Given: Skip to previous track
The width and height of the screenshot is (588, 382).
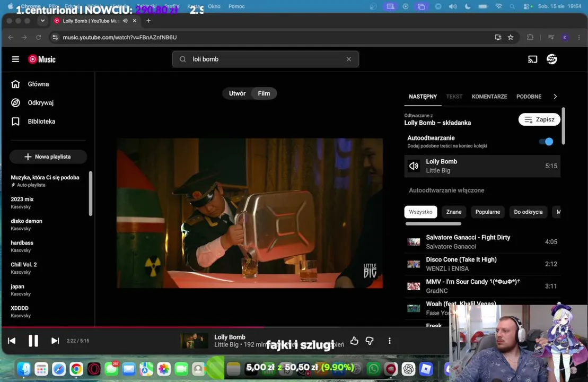Looking at the screenshot, I should (x=12, y=341).
